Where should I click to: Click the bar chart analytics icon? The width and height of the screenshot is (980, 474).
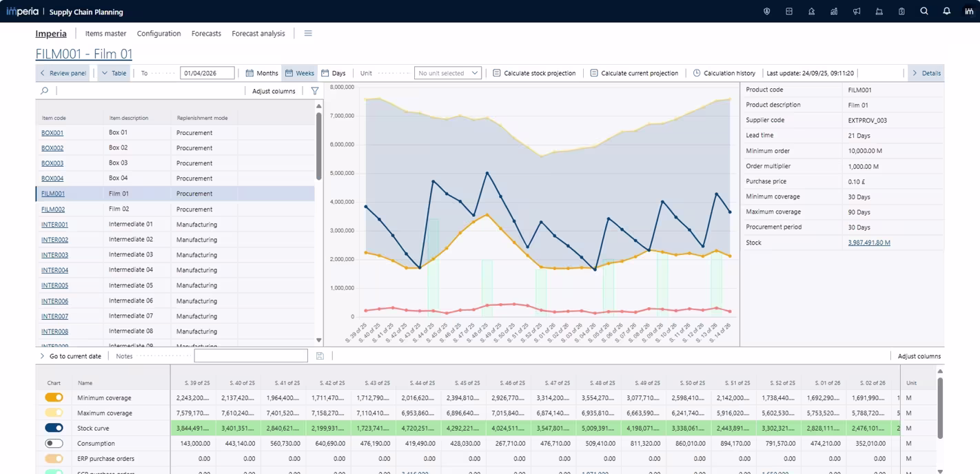[834, 12]
